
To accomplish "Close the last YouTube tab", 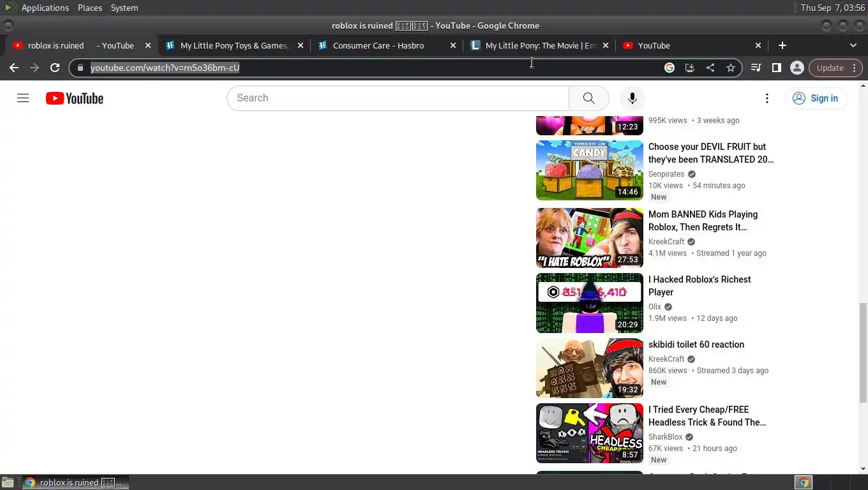I will pyautogui.click(x=758, y=45).
